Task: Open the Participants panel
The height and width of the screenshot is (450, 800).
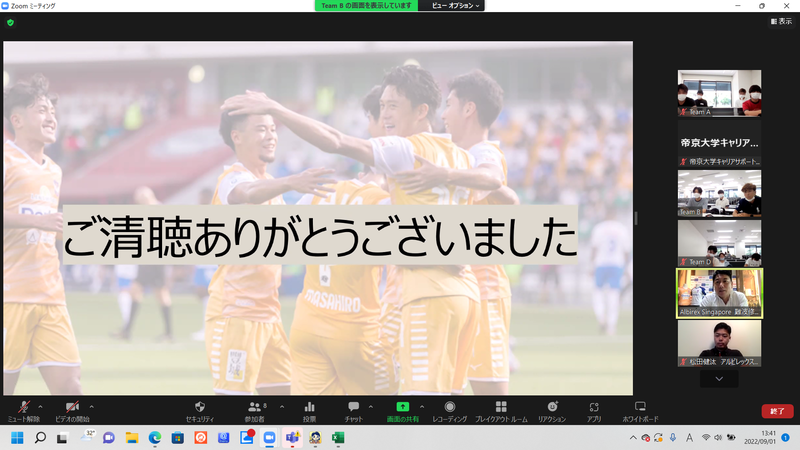Action: (256, 409)
